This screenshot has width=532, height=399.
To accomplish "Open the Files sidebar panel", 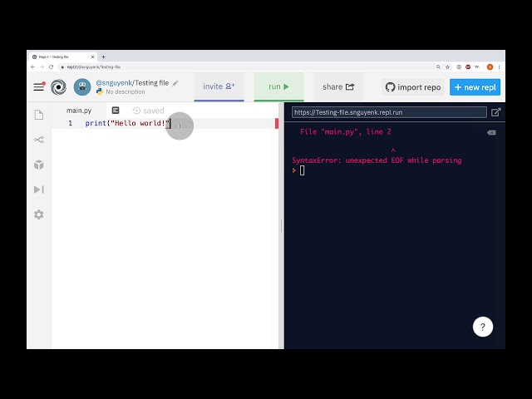I will click(39, 115).
